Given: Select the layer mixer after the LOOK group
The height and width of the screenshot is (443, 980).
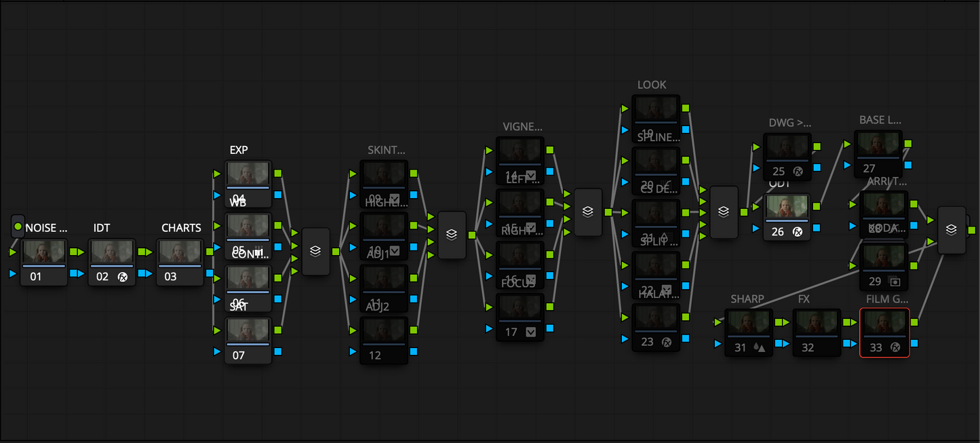Looking at the screenshot, I should 723,211.
